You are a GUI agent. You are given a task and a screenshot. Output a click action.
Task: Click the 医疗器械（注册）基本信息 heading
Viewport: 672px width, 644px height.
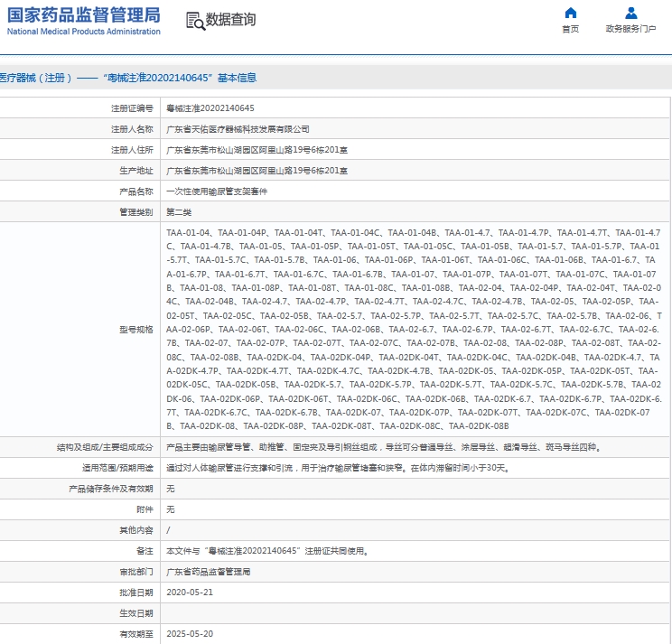point(128,78)
